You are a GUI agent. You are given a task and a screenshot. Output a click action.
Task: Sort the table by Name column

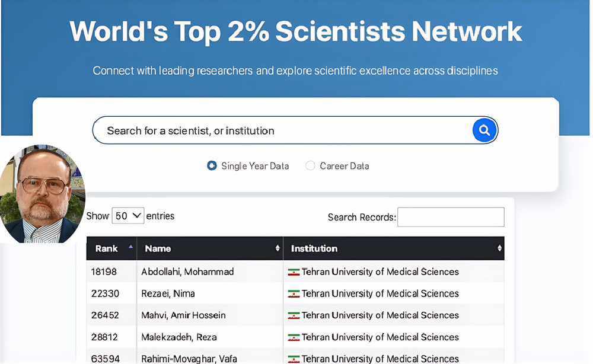point(210,248)
